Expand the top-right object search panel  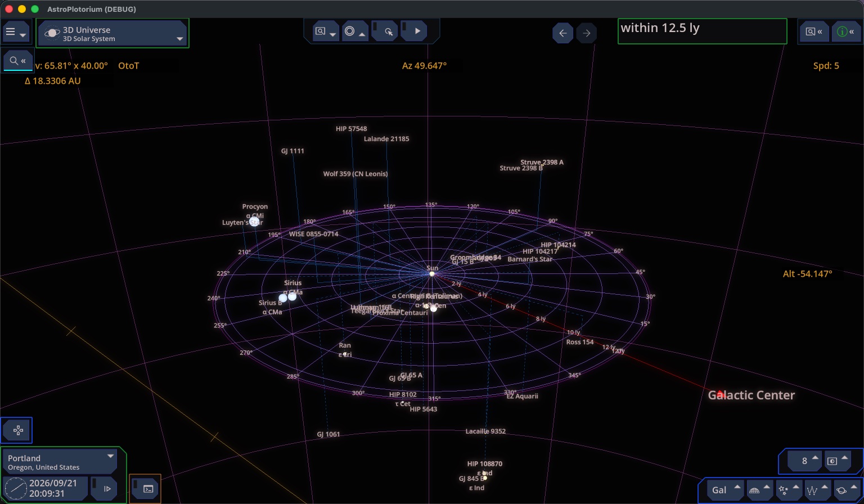pyautogui.click(x=814, y=31)
